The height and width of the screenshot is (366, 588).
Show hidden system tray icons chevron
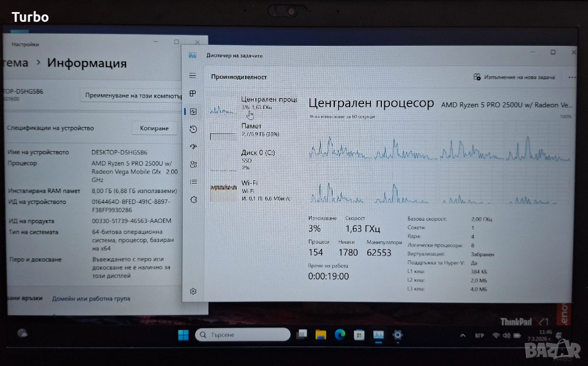pos(463,335)
